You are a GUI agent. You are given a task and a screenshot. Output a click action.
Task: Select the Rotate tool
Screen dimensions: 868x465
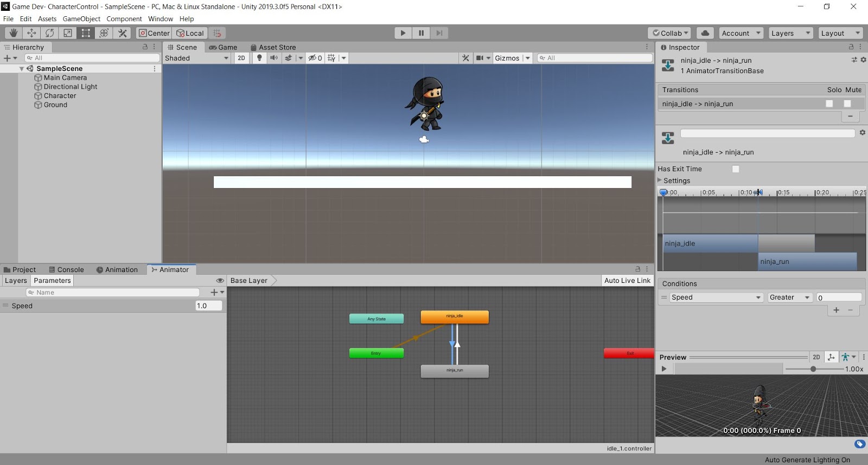pyautogui.click(x=49, y=33)
